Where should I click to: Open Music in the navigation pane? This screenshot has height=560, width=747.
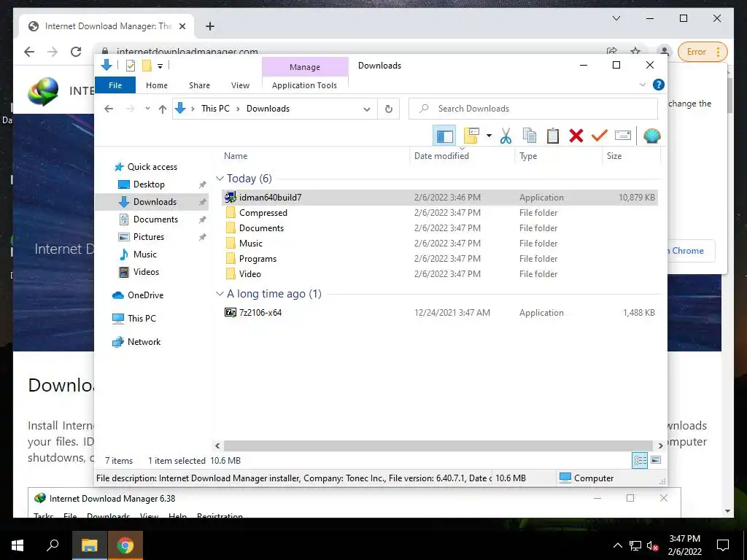click(144, 254)
